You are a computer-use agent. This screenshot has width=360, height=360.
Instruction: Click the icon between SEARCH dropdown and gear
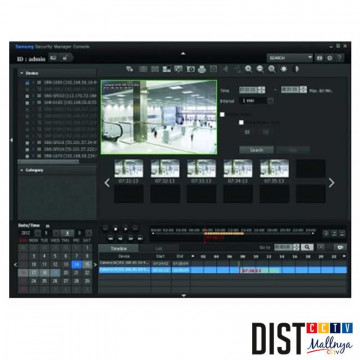click(x=320, y=58)
